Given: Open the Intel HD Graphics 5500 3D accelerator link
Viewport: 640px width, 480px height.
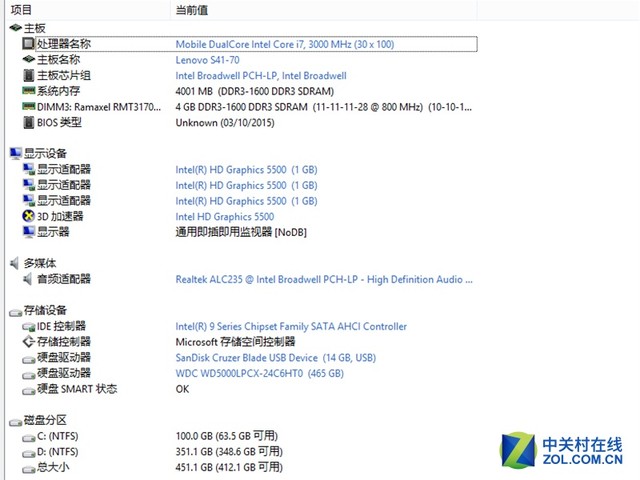Looking at the screenshot, I should (224, 216).
